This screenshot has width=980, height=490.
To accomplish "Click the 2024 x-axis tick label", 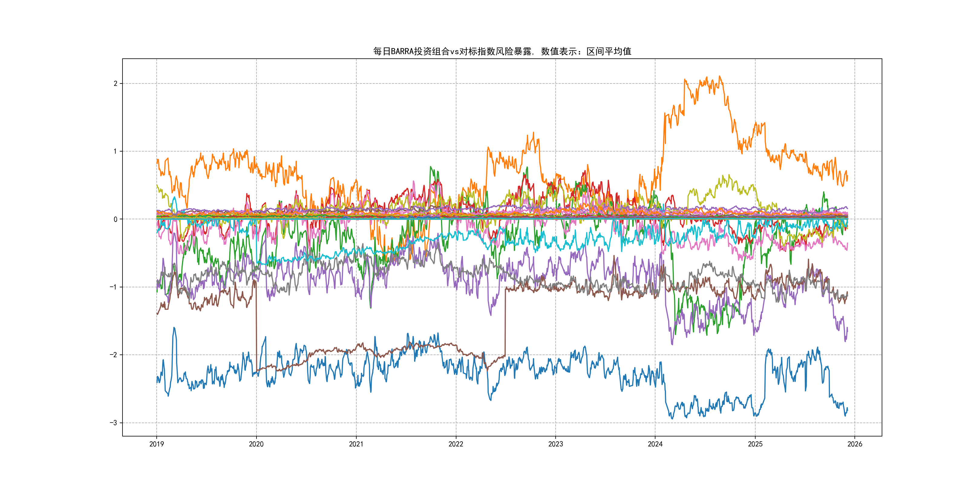I will click(655, 444).
